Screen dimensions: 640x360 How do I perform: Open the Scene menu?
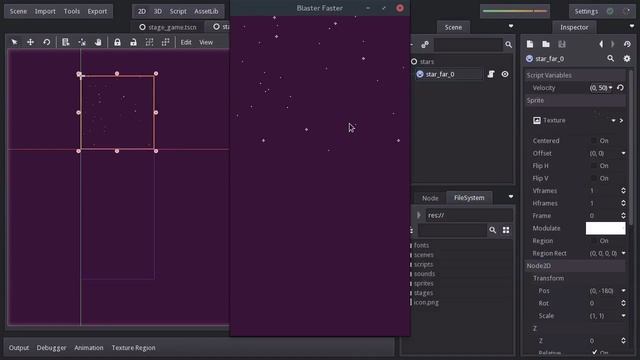pos(18,11)
